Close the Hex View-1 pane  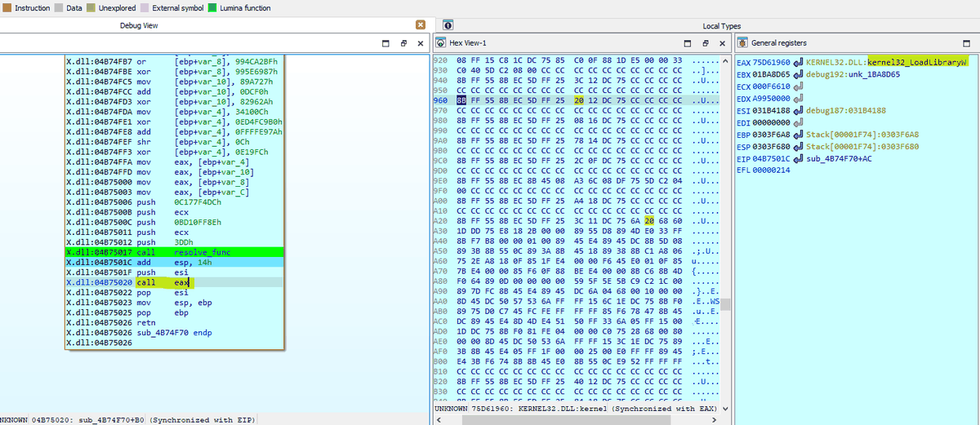[722, 42]
